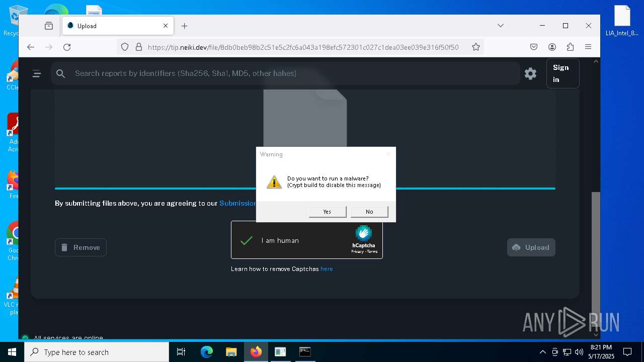The height and width of the screenshot is (362, 644).
Task: Open File Explorer from the taskbar
Action: (231, 352)
